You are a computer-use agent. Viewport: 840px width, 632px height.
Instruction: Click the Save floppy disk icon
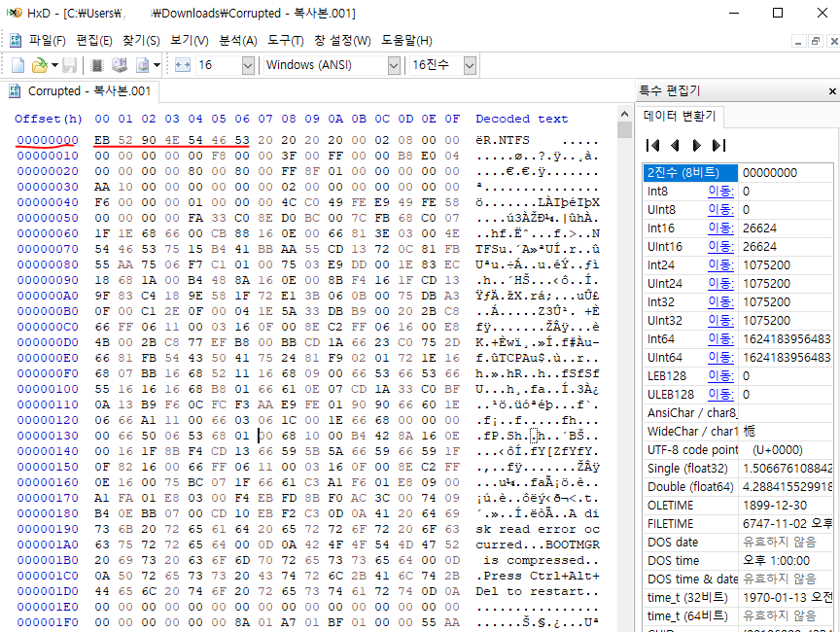pyautogui.click(x=70, y=65)
